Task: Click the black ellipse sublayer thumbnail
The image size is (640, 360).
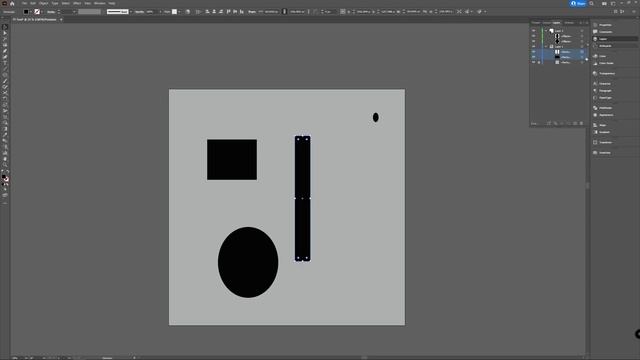Action: [x=557, y=41]
